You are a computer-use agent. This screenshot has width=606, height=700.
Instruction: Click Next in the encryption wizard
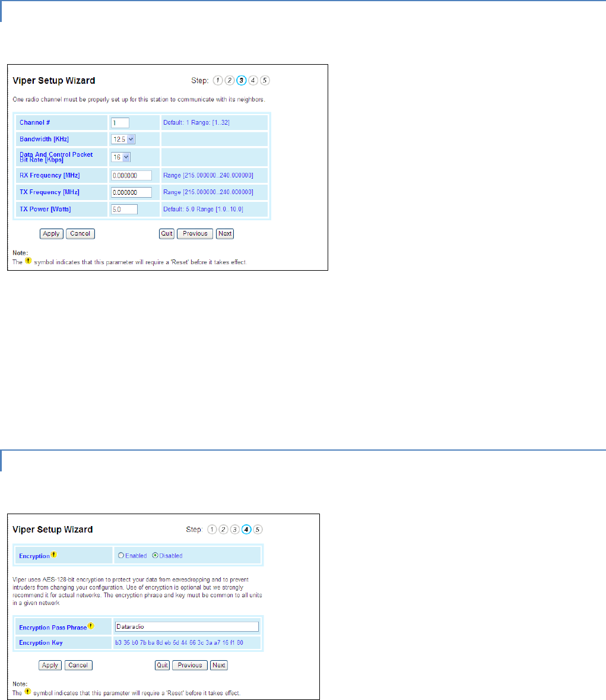coord(219,665)
